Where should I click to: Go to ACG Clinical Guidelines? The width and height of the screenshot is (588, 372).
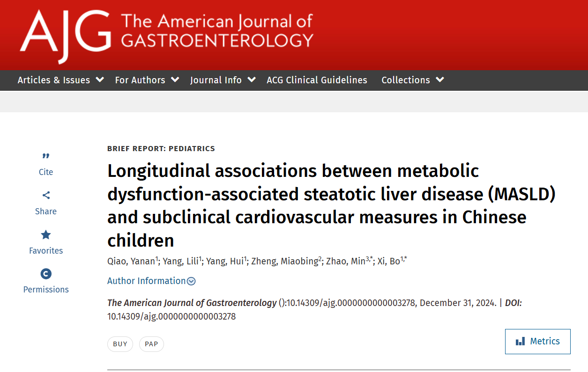(317, 80)
